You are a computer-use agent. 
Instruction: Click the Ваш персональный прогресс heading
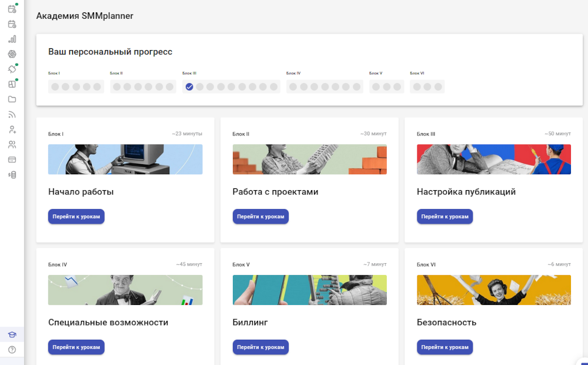pyautogui.click(x=111, y=52)
